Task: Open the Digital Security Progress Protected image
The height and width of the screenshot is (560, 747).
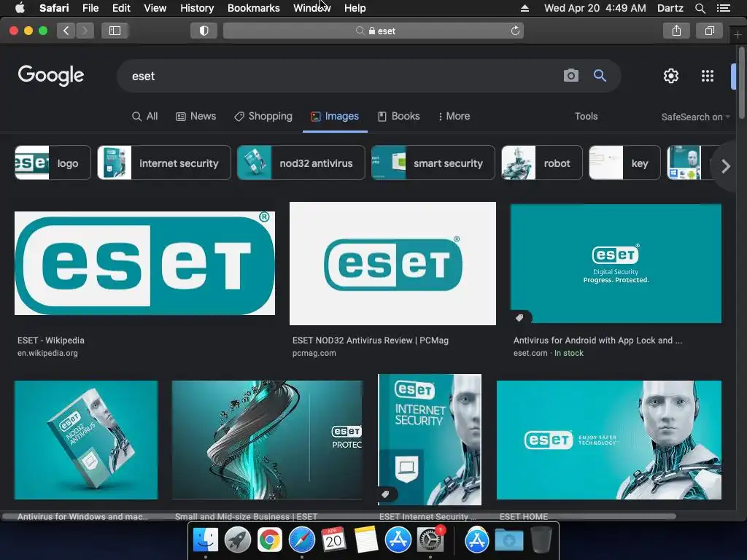Action: tap(616, 263)
